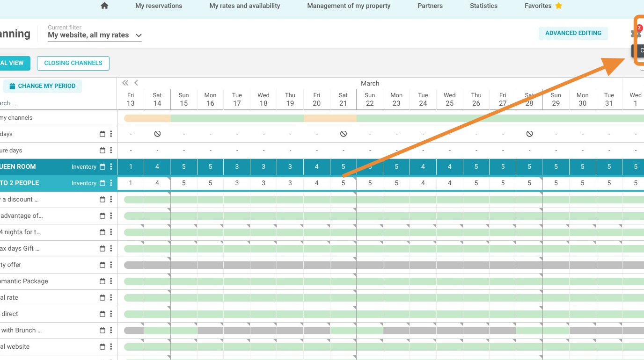Select QUEEN ROOM inventory cell '3' on Tue 17

tap(237, 167)
